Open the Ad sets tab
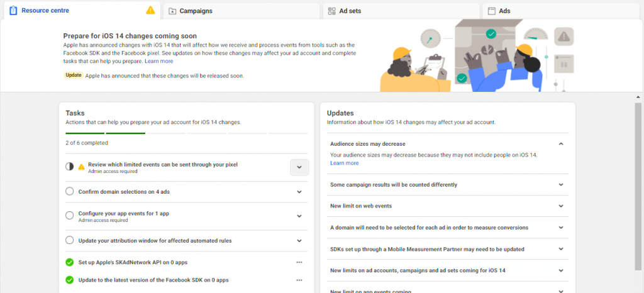 click(401, 11)
